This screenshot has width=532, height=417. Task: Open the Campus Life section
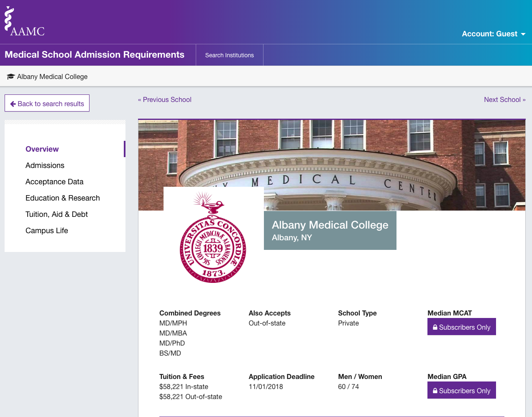[x=47, y=231]
